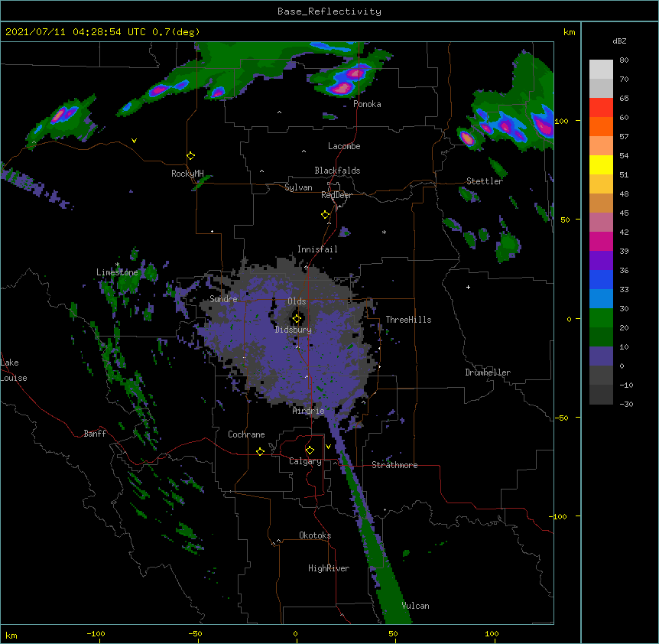Click the HighRiver label
This screenshot has height=644, width=659.
[x=329, y=568]
